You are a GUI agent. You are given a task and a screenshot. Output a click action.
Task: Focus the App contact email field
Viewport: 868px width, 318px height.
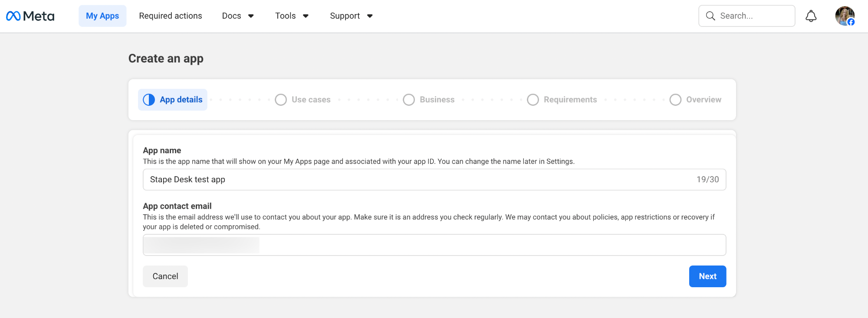click(434, 245)
